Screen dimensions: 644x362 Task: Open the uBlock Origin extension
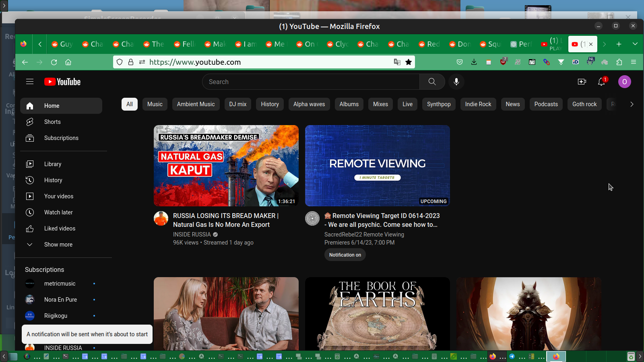point(503,62)
